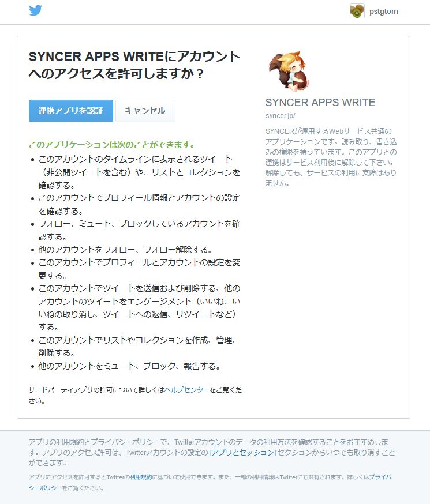
Task: Click the bullet about sending and deleting tweets
Action: coord(139,307)
